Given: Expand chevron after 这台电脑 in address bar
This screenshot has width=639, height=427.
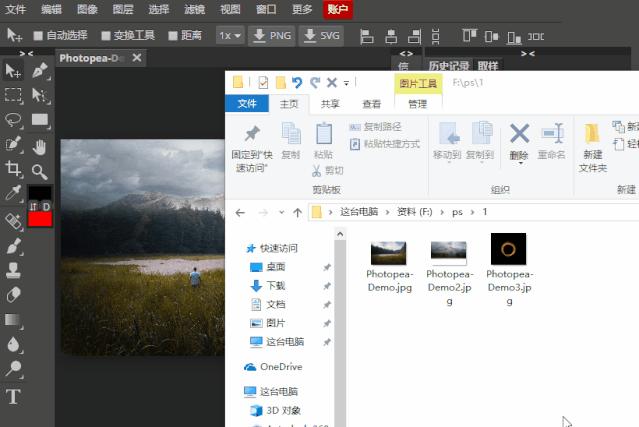Looking at the screenshot, I should tap(387, 212).
